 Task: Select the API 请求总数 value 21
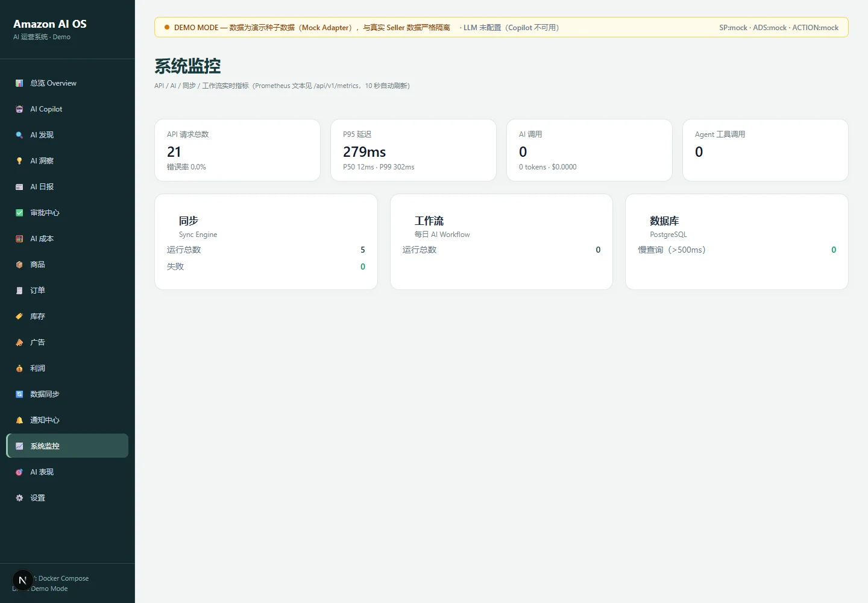click(x=174, y=152)
